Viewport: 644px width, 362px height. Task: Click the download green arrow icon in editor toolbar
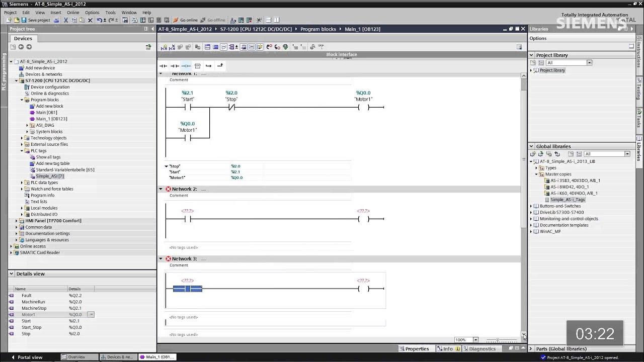pos(285,47)
